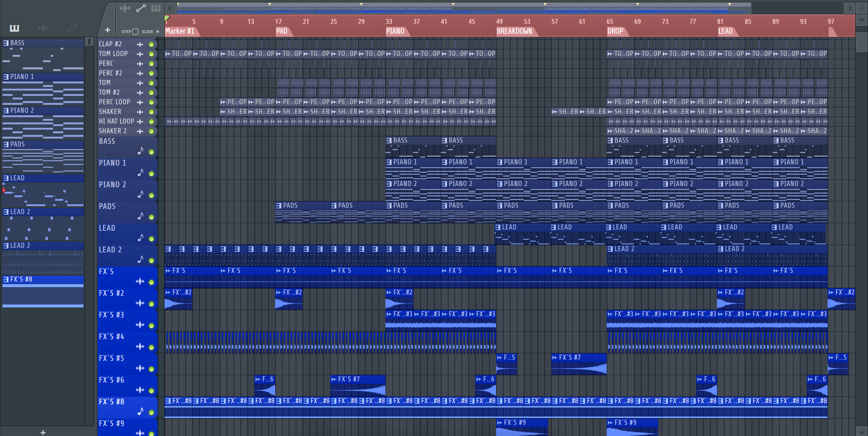This screenshot has width=868, height=436.
Task: Open PIANO 2 pattern menu icon in picker
Action: pyautogui.click(x=6, y=110)
